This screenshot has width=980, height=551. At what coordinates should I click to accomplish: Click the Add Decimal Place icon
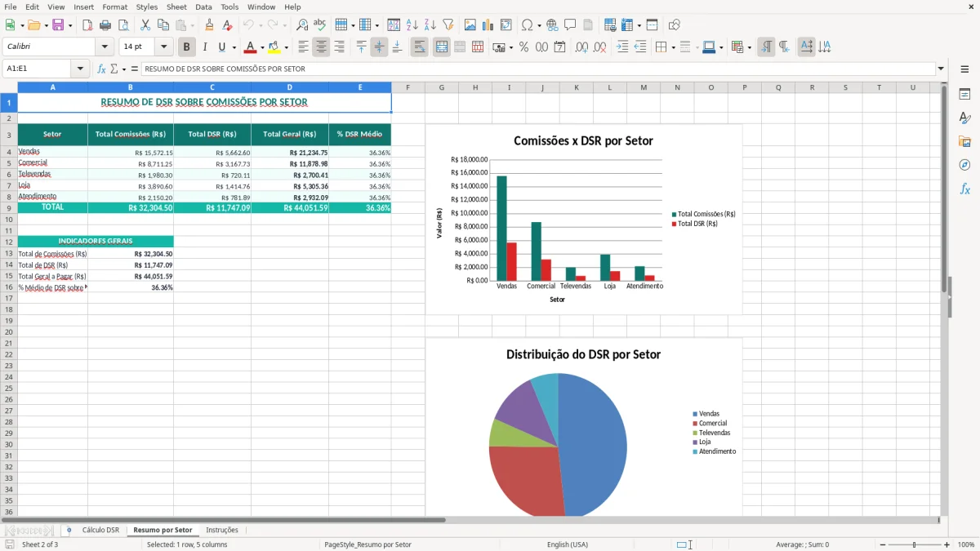click(x=581, y=47)
